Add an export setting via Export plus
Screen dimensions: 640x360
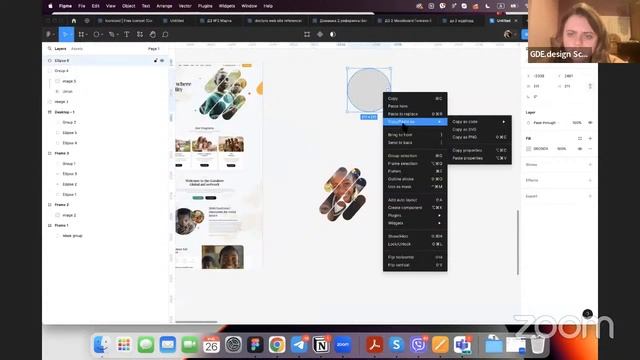[x=590, y=196]
